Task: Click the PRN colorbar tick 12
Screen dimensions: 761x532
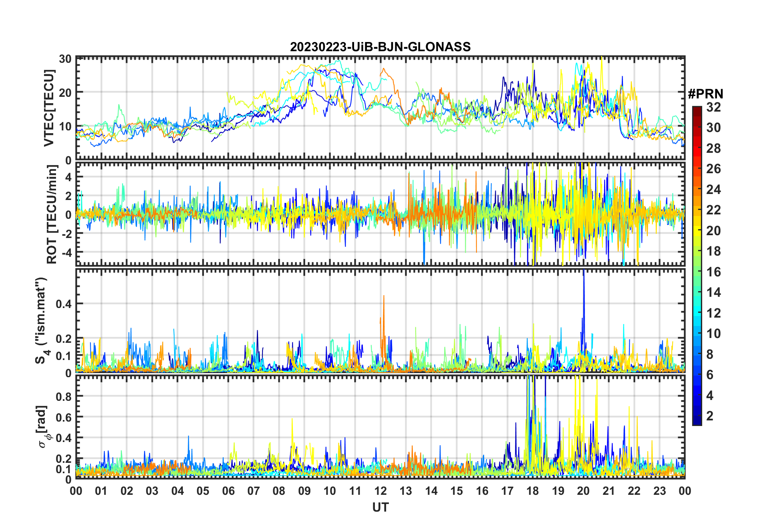Action: point(713,313)
